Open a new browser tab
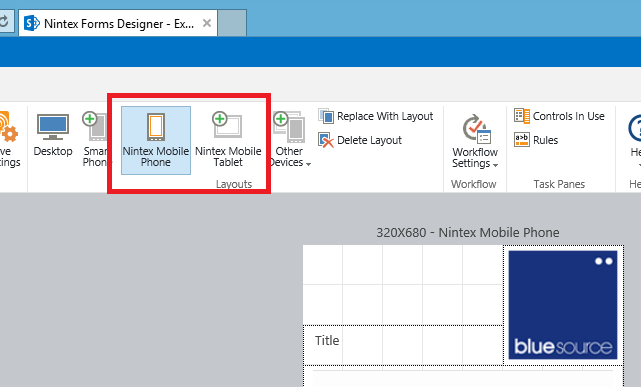This screenshot has height=387, width=641. (x=232, y=23)
